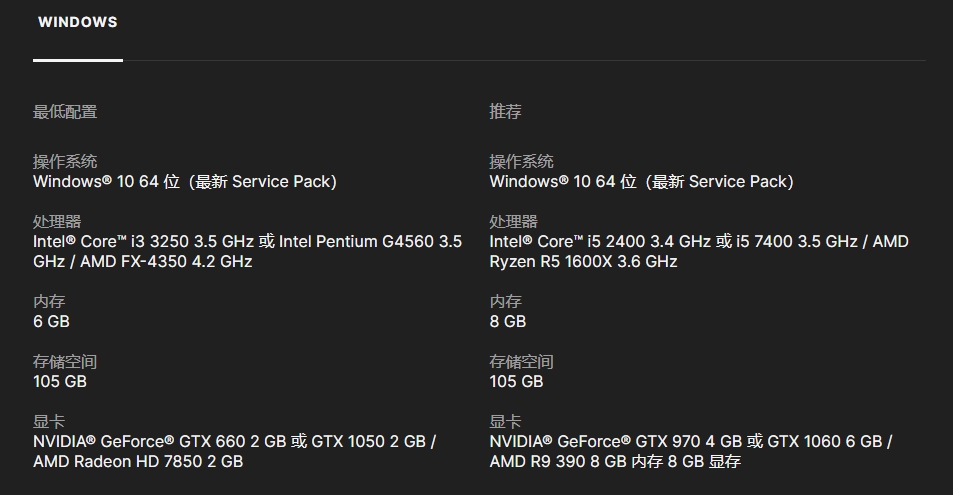
Task: Click the Intel Core i3 3250 processor text
Action: pos(247,251)
